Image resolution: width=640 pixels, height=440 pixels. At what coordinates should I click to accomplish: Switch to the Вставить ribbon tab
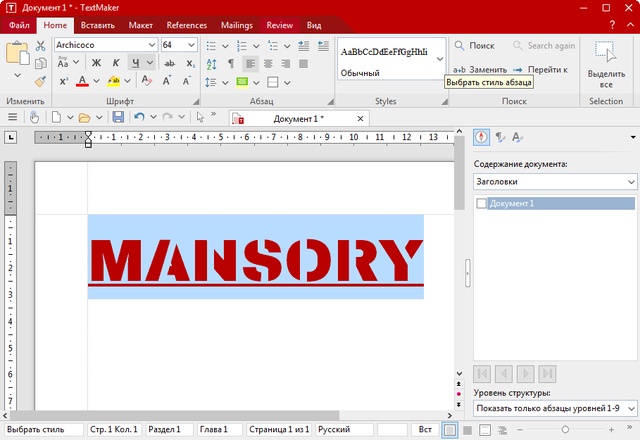pos(98,25)
